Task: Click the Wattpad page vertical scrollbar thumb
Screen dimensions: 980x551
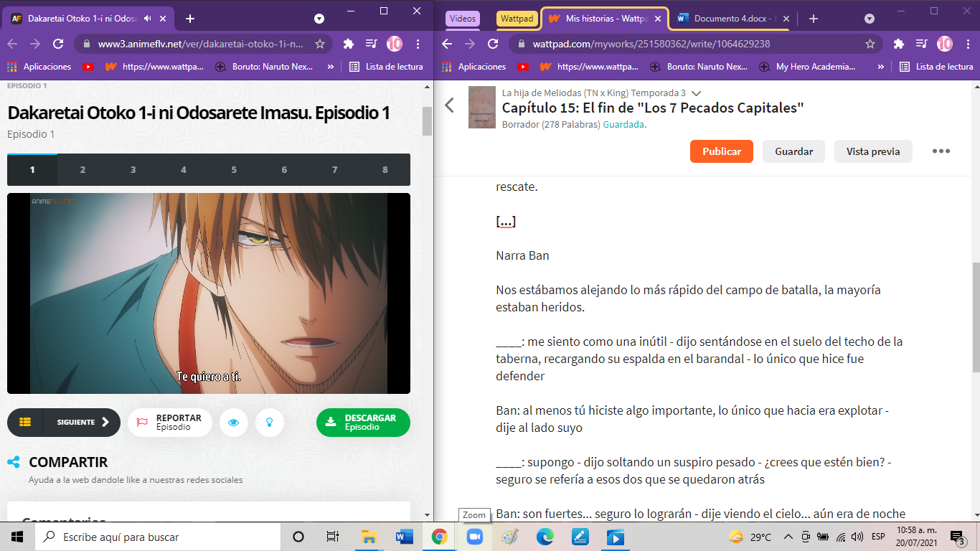Action: pyautogui.click(x=976, y=318)
